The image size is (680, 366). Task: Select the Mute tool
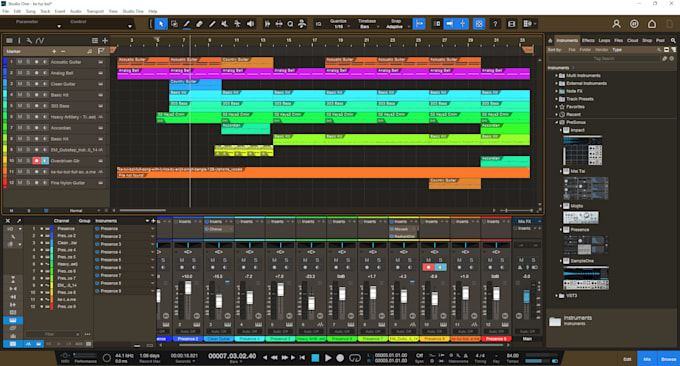pyautogui.click(x=225, y=24)
